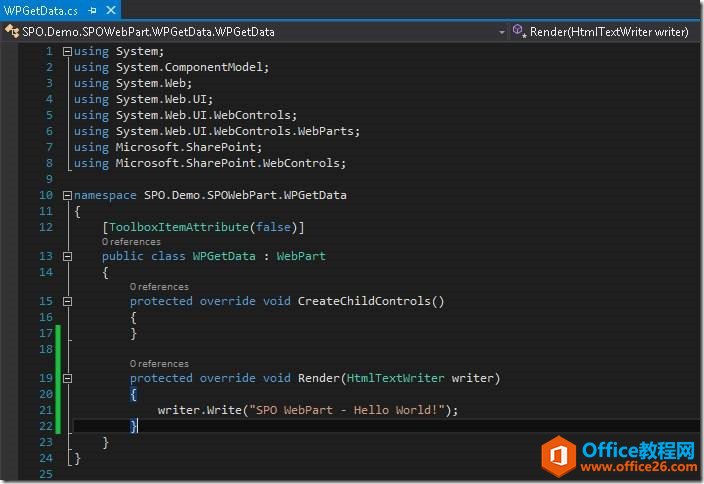
Task: Place cursor at closing brace on line 22
Action: [x=133, y=426]
